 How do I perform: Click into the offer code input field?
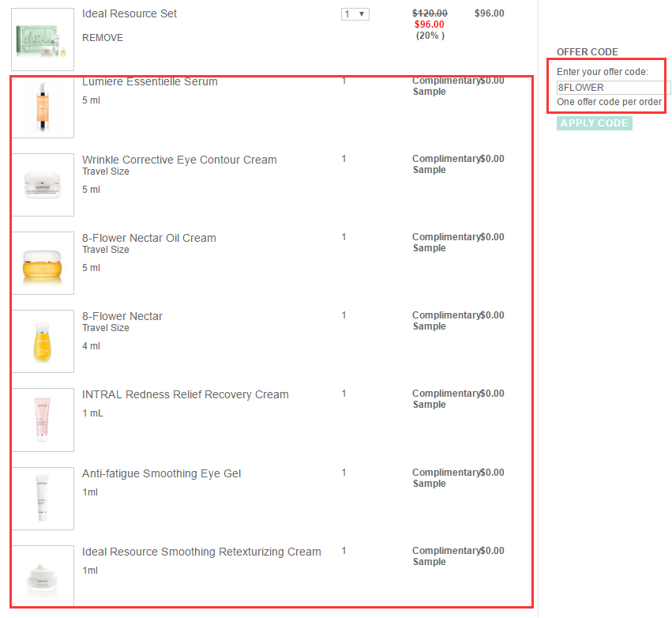point(613,88)
